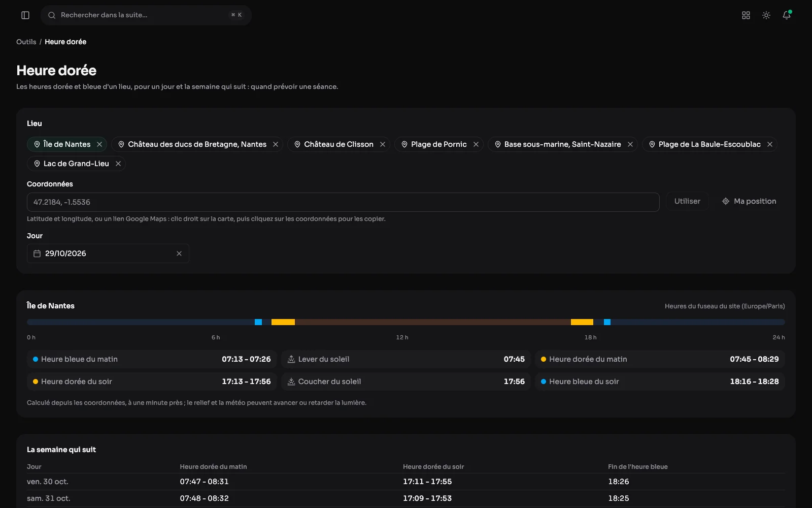Click the calendar icon in Jour field
812x508 pixels.
pyautogui.click(x=37, y=253)
